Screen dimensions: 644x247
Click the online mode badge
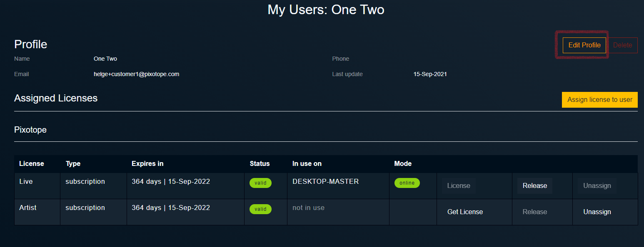[x=407, y=183]
